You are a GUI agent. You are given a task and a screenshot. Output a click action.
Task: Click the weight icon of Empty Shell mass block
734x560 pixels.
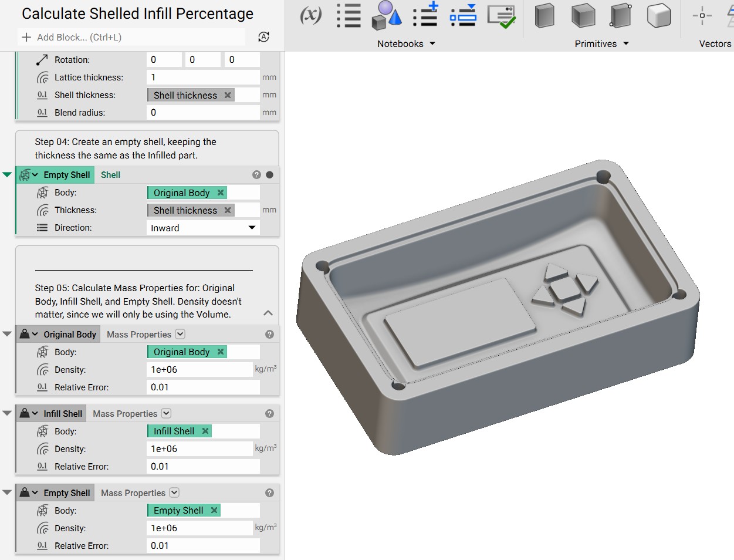(x=25, y=492)
